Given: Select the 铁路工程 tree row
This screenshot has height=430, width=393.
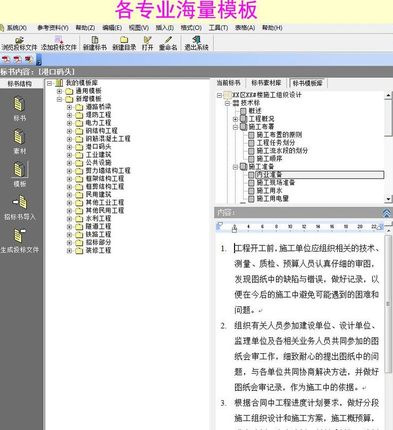Looking at the screenshot, I should click(98, 235).
